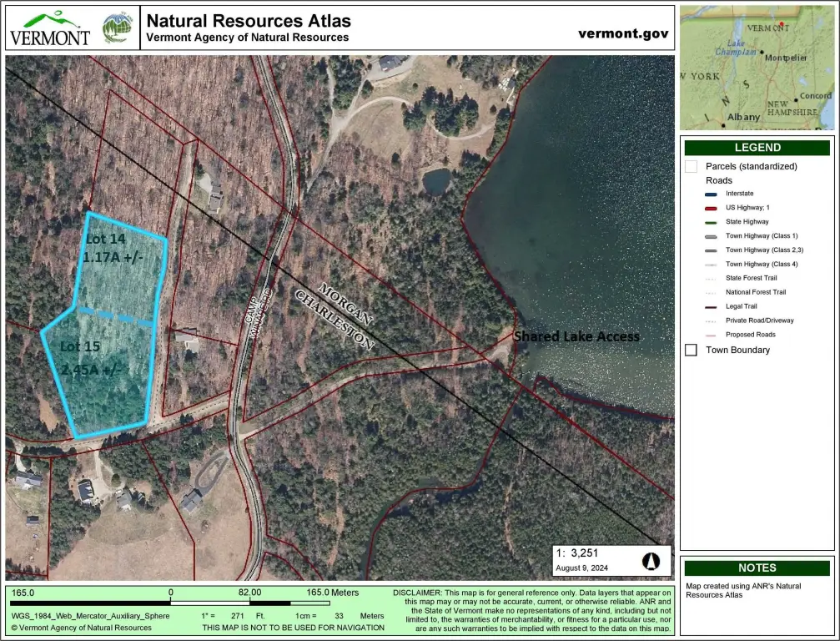Click the Parcels (standardized) legend box
The image size is (840, 641).
pos(691,166)
